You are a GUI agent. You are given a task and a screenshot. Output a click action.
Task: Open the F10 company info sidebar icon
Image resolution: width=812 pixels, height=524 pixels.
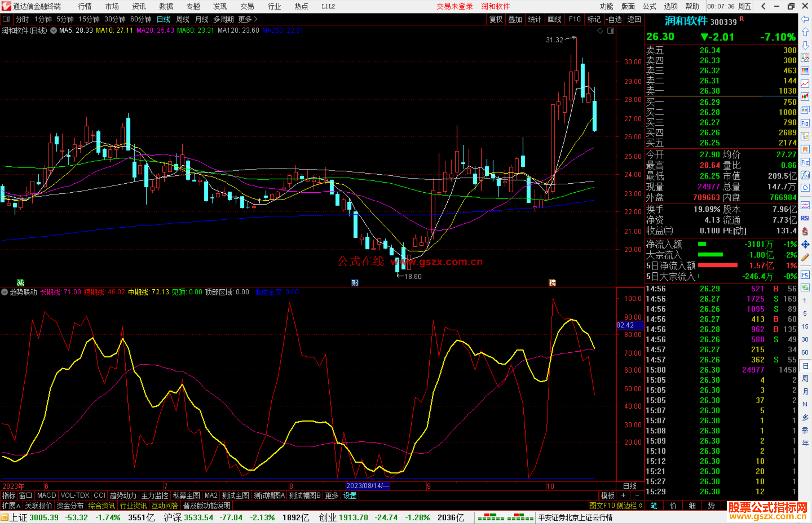(805, 123)
